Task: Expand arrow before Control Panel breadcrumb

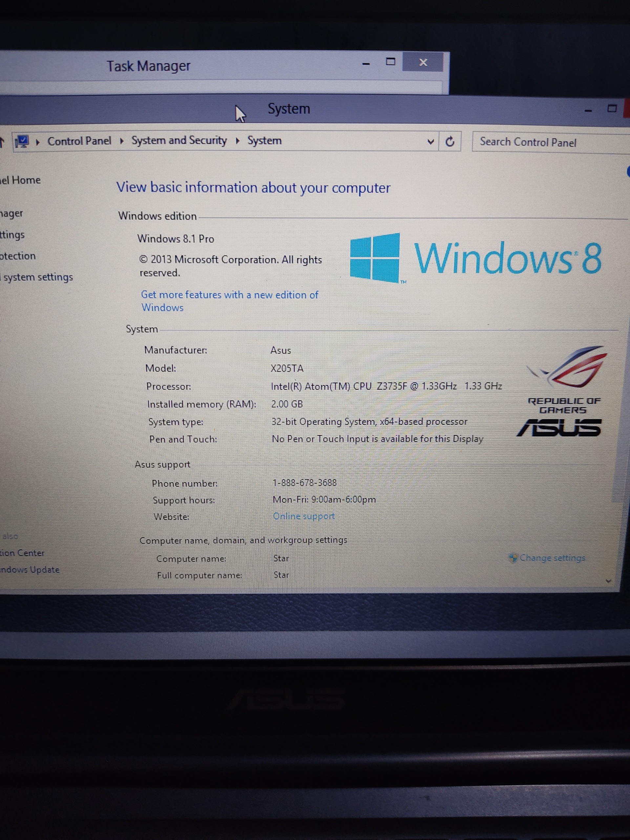Action: [x=38, y=142]
